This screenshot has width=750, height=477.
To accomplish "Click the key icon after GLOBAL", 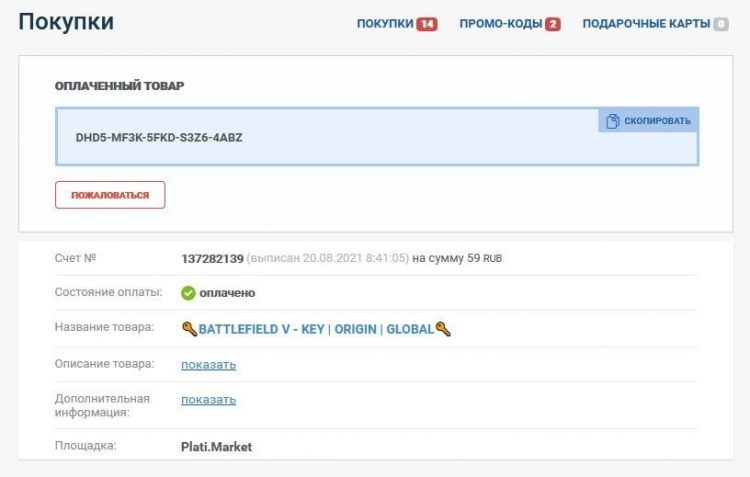I will (443, 329).
